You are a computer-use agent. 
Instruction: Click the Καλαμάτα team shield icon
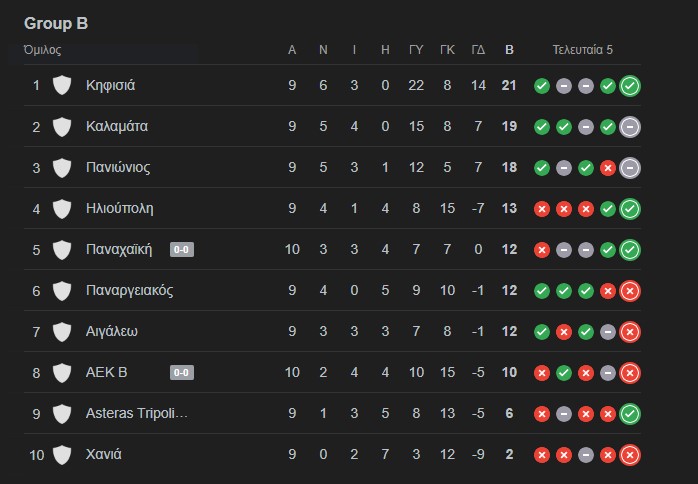[x=62, y=127]
